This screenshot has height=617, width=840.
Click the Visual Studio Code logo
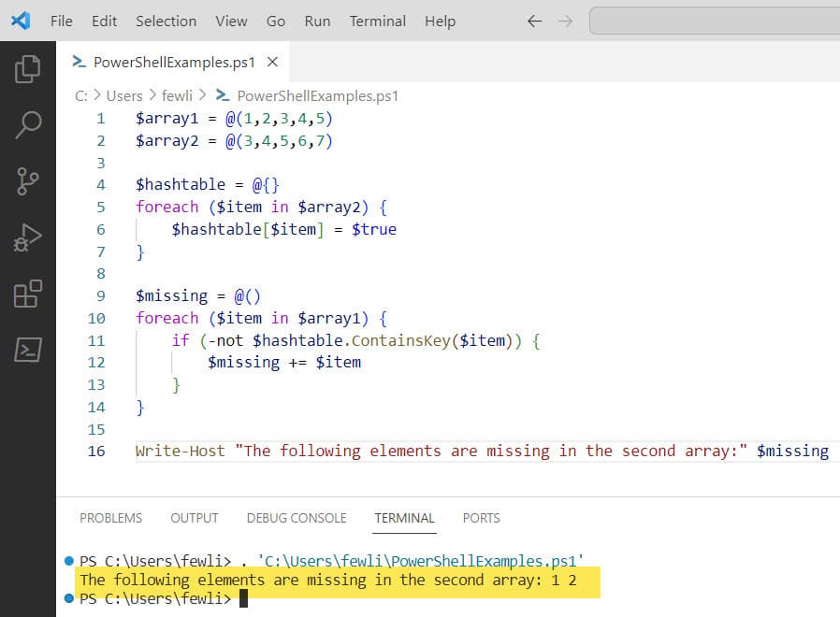click(x=21, y=21)
